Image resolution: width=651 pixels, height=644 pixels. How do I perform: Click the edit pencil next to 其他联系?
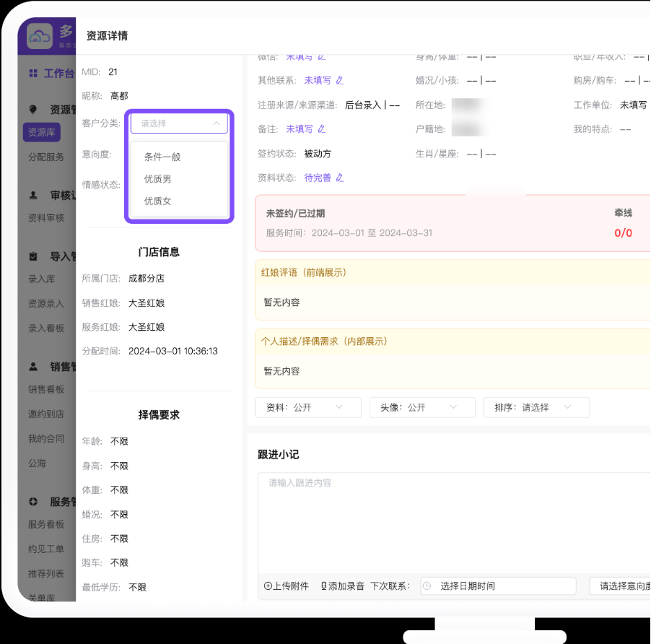(x=340, y=81)
